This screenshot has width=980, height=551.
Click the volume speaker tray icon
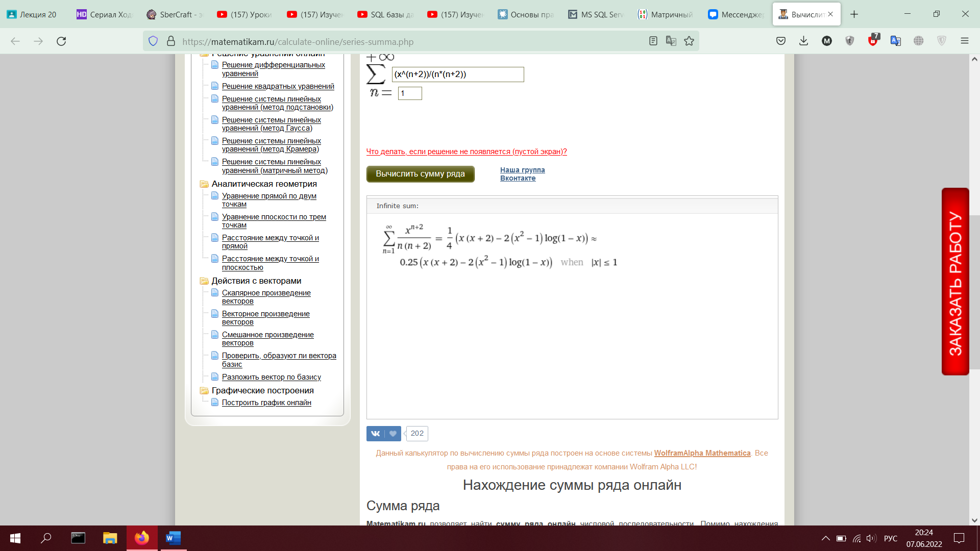(871, 538)
